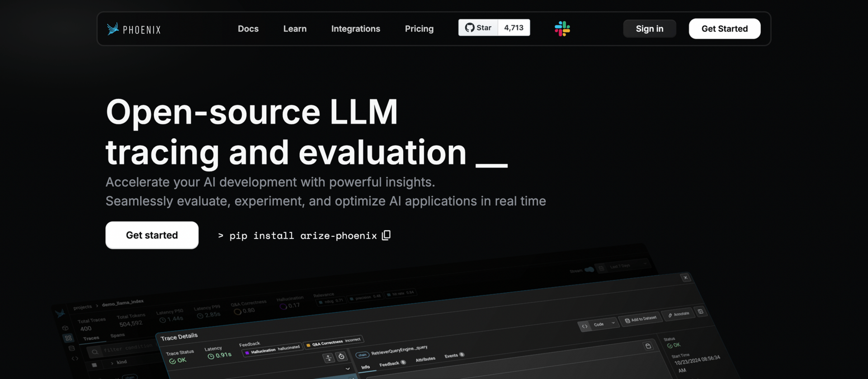Click Get Started in the navbar

tap(725, 29)
